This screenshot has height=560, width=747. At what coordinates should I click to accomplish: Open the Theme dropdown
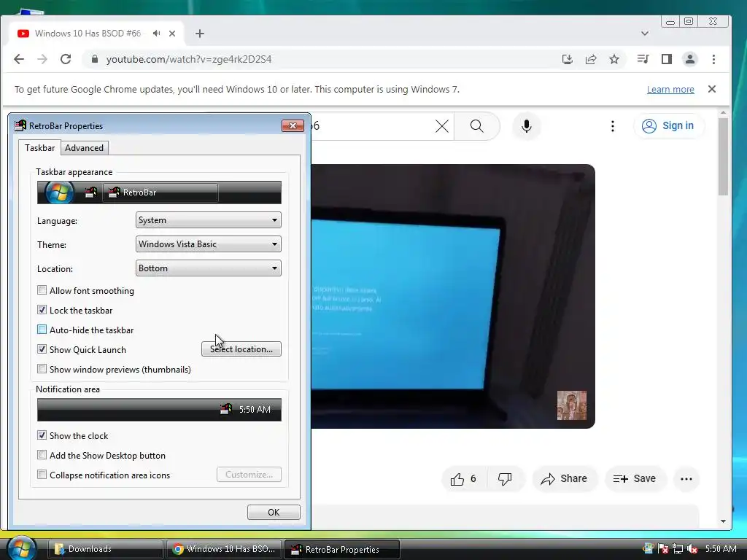(x=208, y=244)
